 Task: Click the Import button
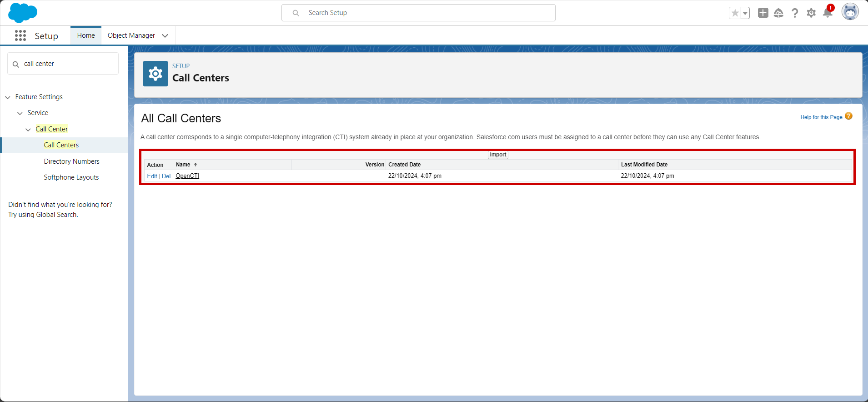pyautogui.click(x=498, y=155)
